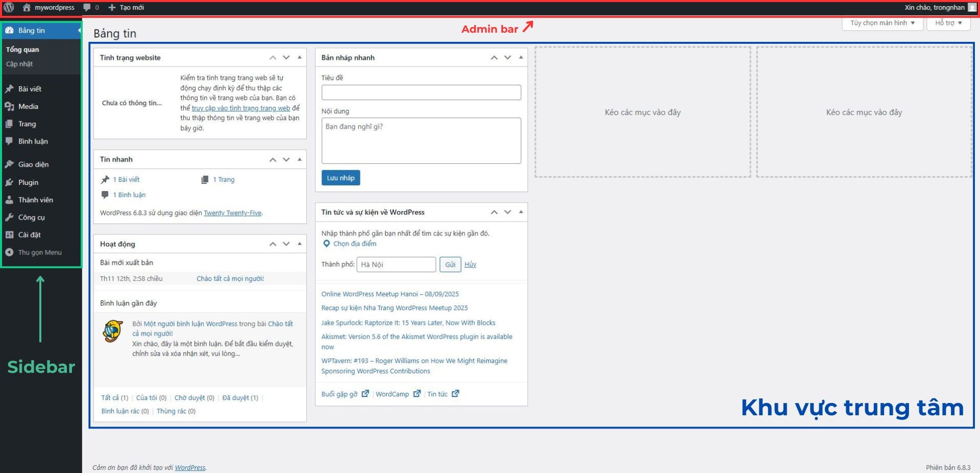The height and width of the screenshot is (473, 980).
Task: Open the Tùy chọn màn hình dropdown
Action: (x=883, y=23)
